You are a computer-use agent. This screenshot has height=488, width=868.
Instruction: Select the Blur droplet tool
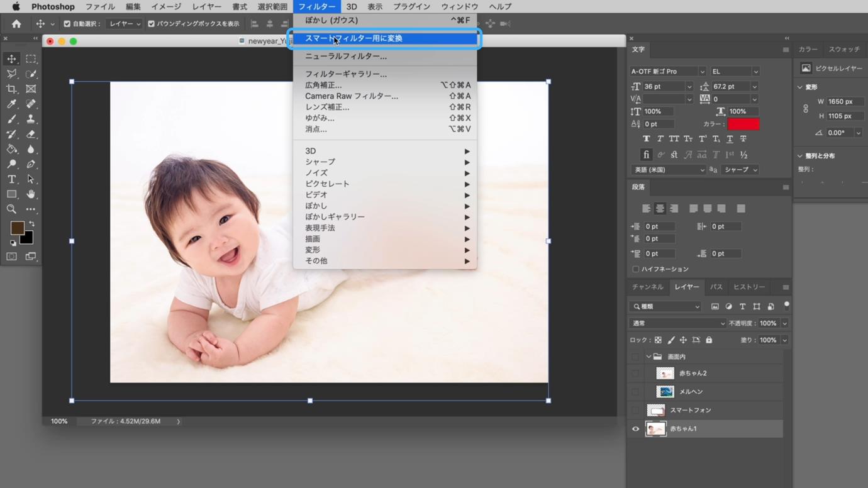pos(31,149)
